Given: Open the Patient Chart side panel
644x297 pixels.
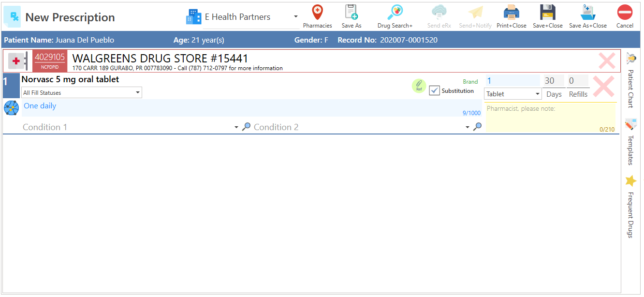Looking at the screenshot, I should [x=630, y=80].
